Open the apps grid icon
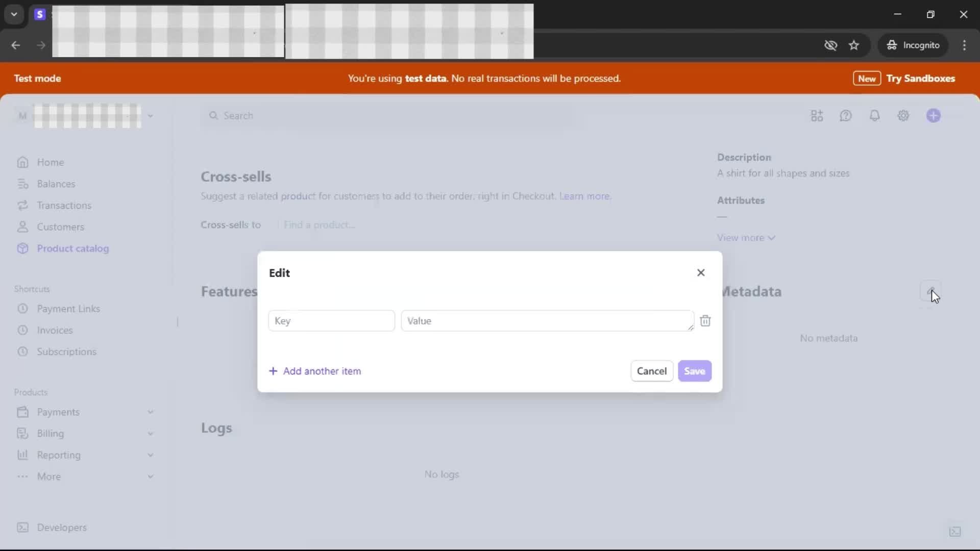 [817, 116]
